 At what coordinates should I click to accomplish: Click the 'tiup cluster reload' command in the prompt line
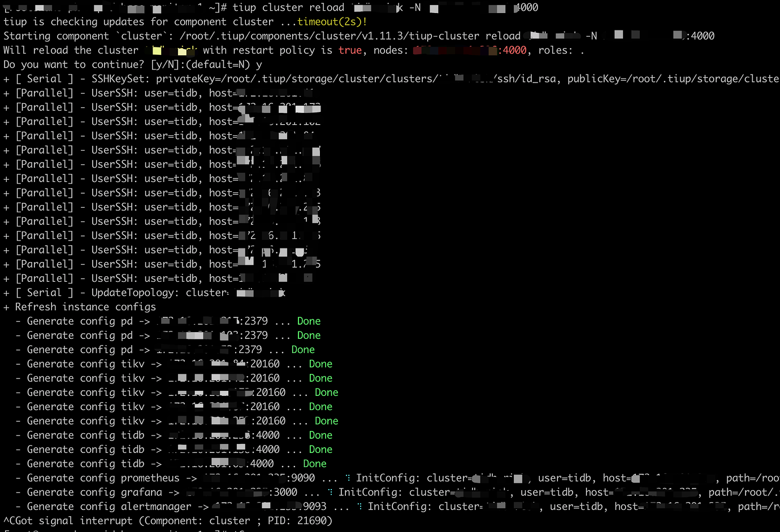[x=288, y=7]
